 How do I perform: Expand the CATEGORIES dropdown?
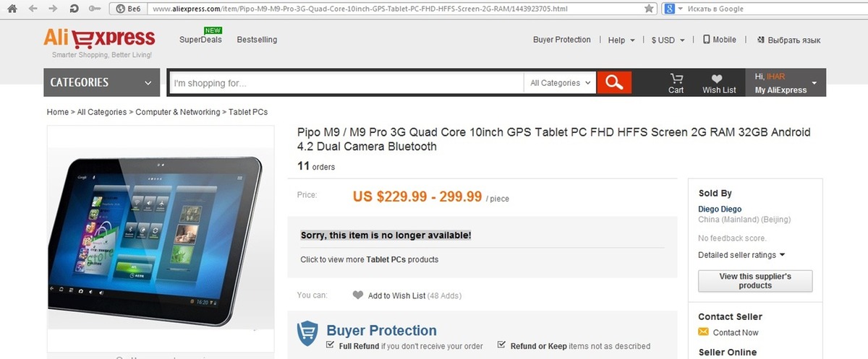pos(102,82)
